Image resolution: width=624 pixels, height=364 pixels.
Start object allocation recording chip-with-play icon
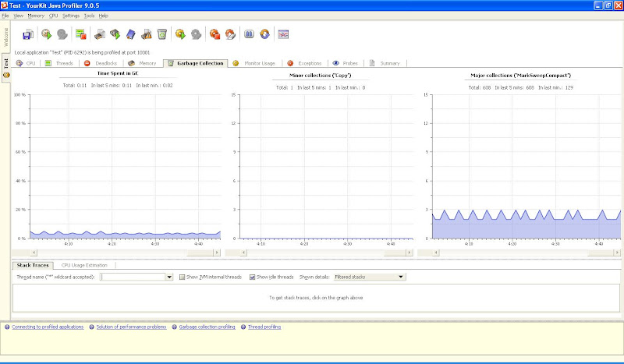(x=115, y=34)
